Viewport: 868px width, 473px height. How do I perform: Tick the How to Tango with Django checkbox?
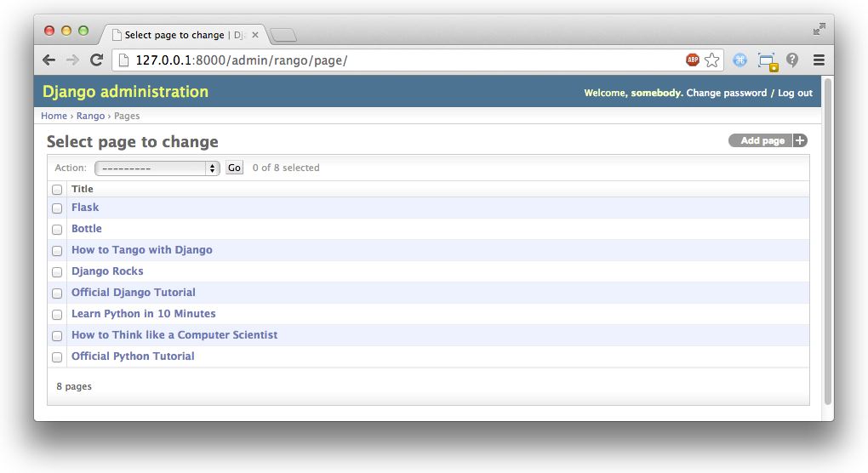[57, 251]
